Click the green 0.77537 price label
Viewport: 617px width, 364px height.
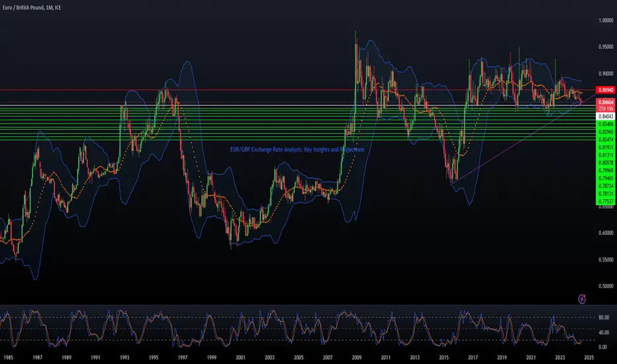point(606,201)
